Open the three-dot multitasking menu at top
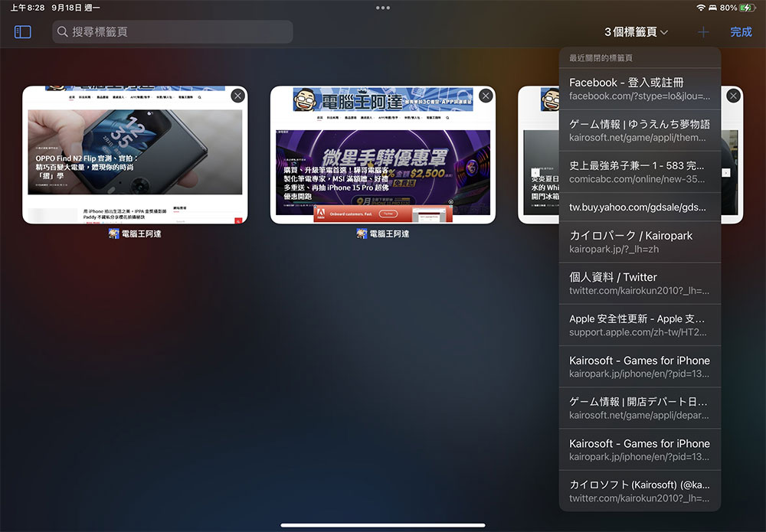The height and width of the screenshot is (532, 766). click(x=383, y=8)
